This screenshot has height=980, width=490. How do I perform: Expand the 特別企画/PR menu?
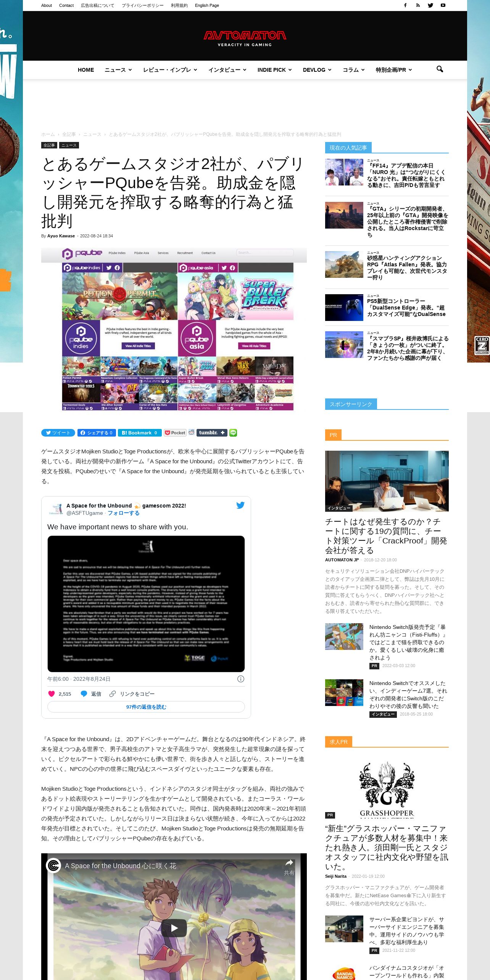pyautogui.click(x=394, y=70)
